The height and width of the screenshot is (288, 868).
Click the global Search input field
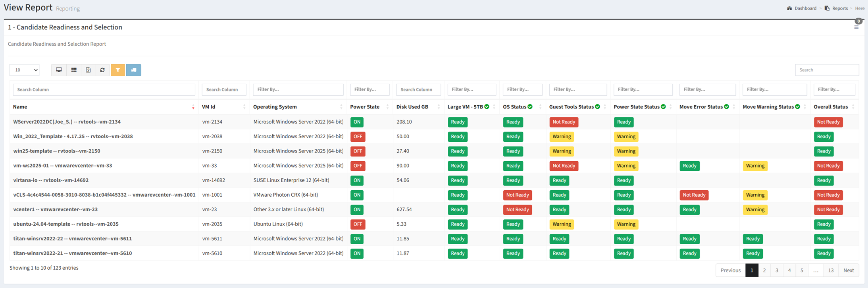[827, 70]
